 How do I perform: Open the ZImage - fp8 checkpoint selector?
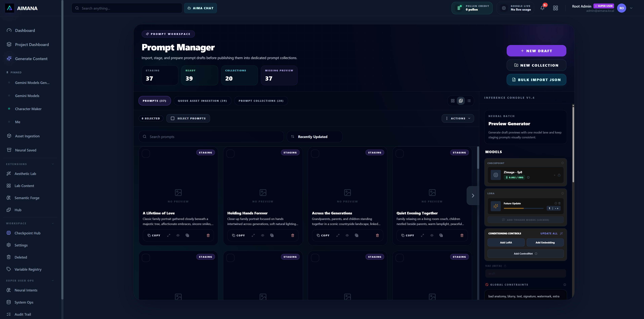(526, 175)
